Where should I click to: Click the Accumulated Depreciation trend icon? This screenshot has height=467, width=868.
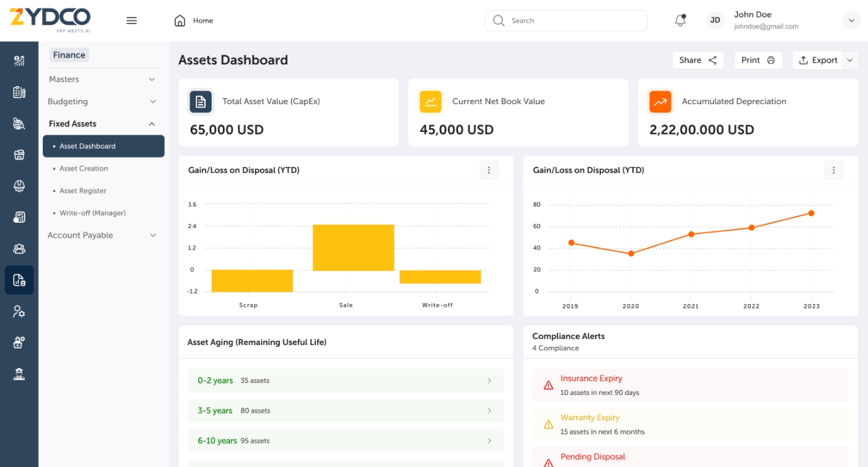coord(660,101)
